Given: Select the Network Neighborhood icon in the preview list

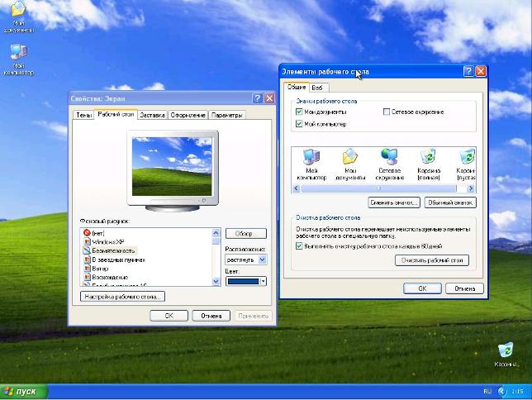Looking at the screenshot, I should pyautogui.click(x=390, y=164).
